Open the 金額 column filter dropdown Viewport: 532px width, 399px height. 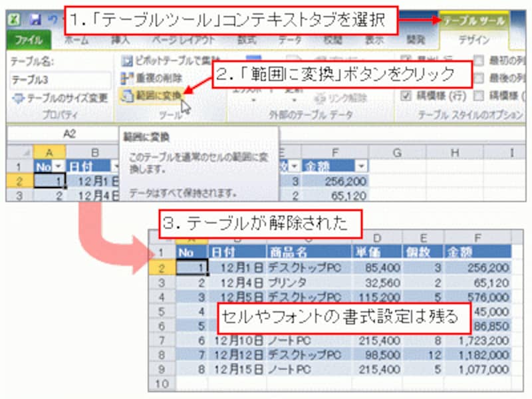click(361, 167)
